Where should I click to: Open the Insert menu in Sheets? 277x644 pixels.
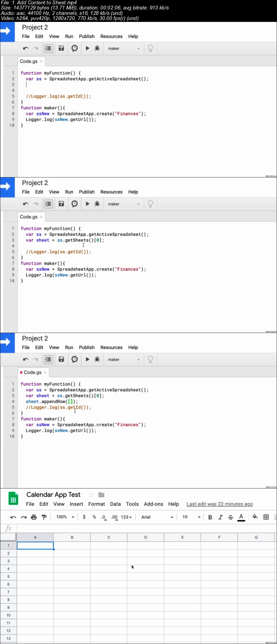click(76, 504)
